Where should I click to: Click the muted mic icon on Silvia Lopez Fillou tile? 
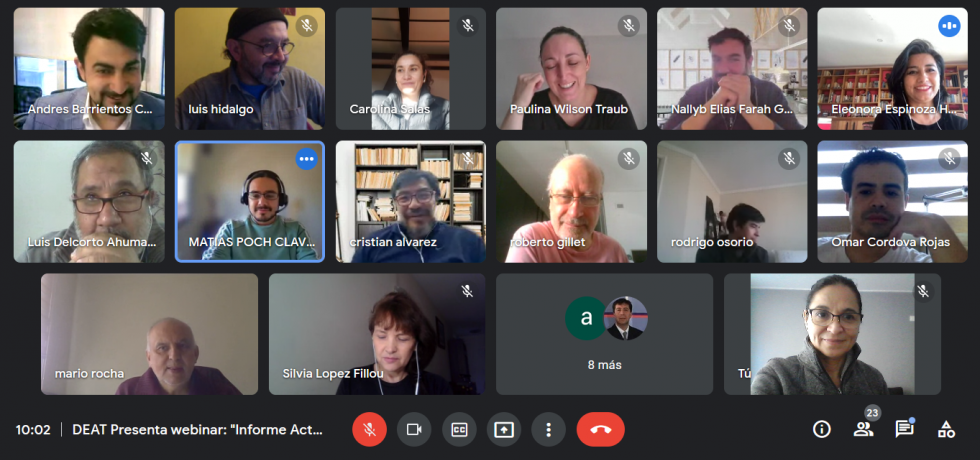[x=467, y=291]
